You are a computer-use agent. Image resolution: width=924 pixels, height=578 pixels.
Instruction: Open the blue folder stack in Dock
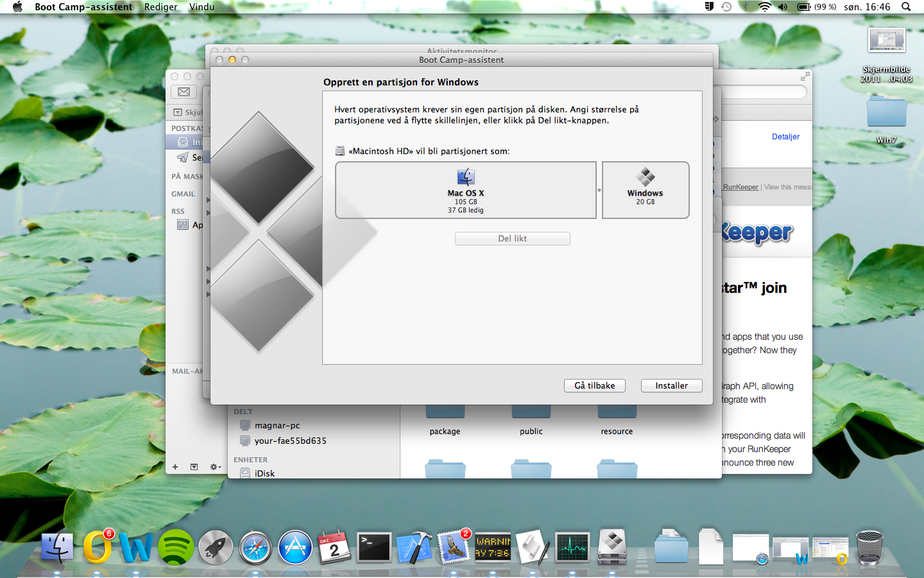[671, 547]
